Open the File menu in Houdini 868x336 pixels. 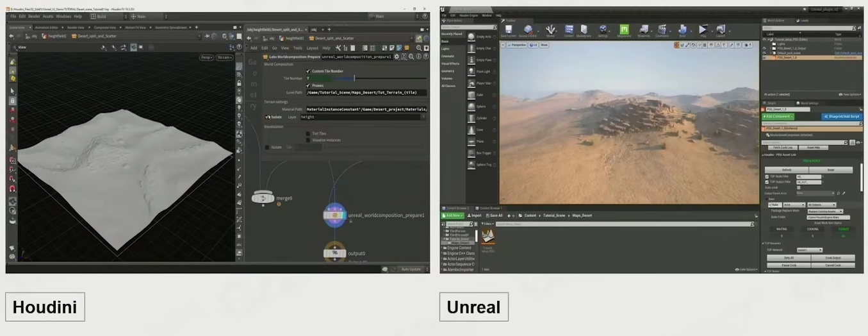tap(13, 16)
